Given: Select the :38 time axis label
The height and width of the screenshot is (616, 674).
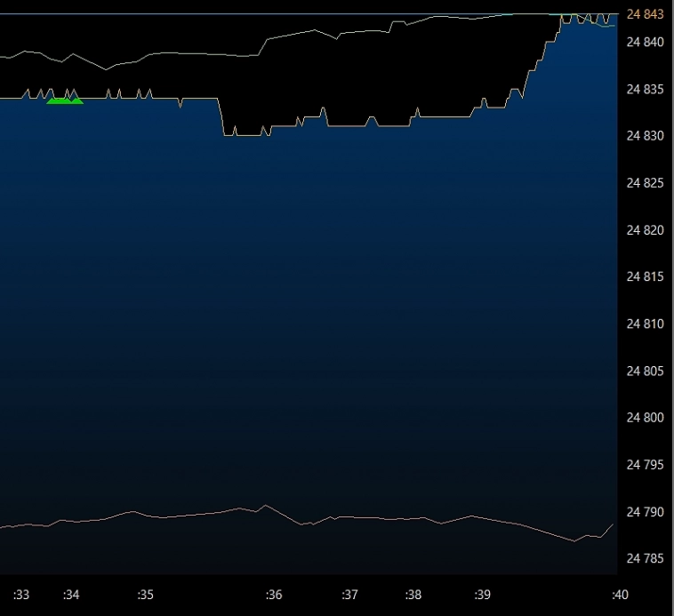Looking at the screenshot, I should [413, 594].
